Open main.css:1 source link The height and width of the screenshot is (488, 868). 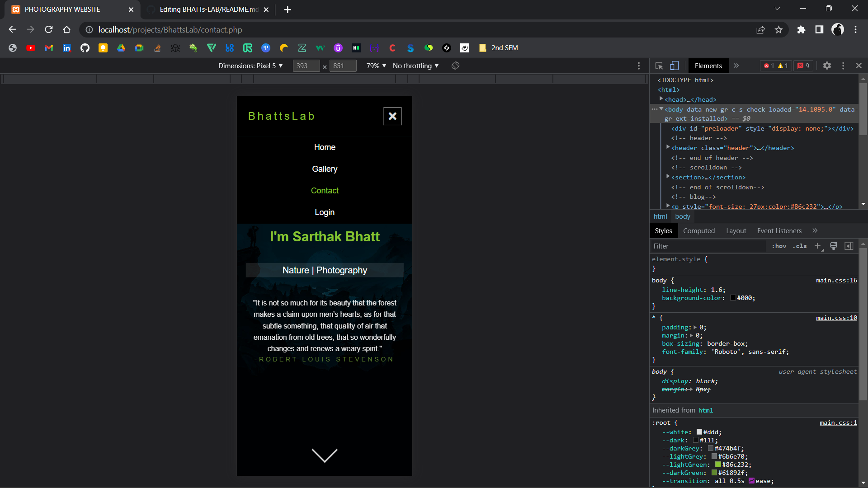[x=838, y=423]
